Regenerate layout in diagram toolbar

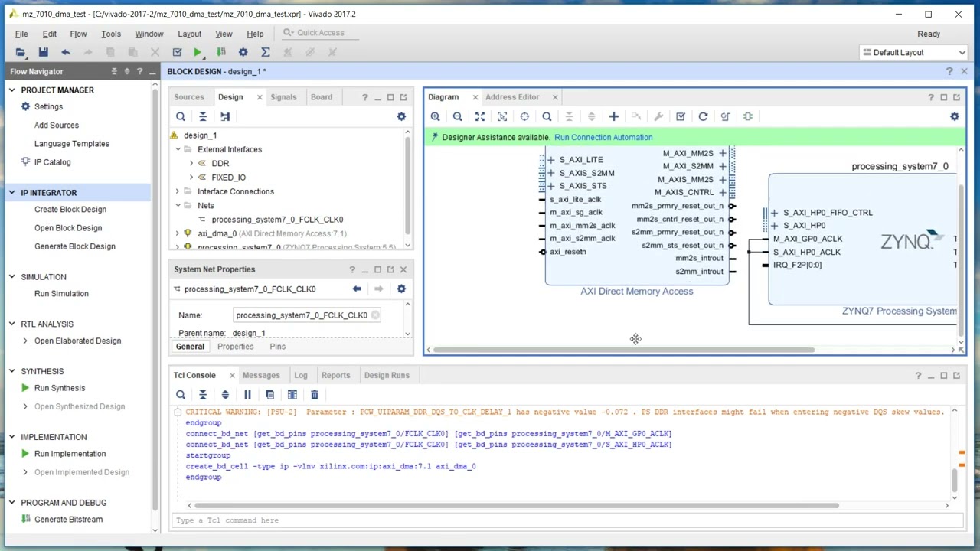click(703, 116)
